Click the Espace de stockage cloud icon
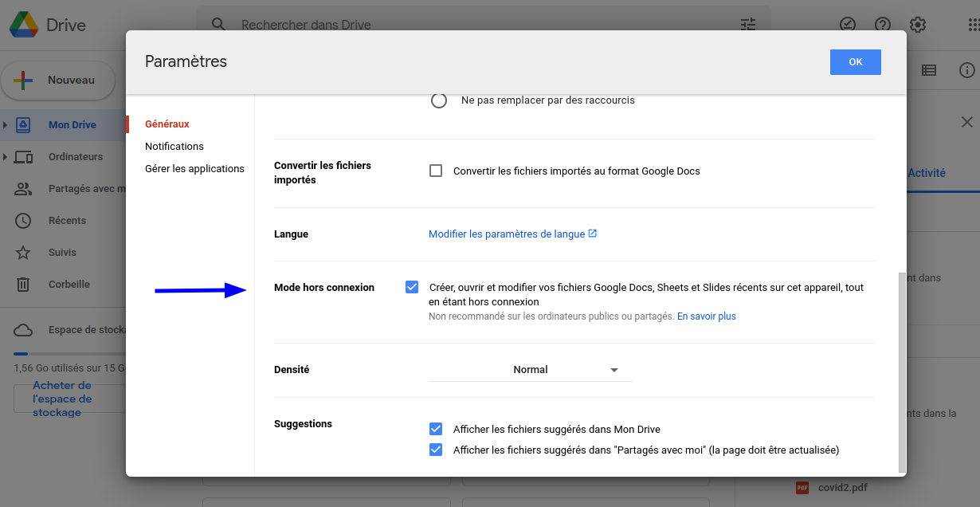 [x=23, y=330]
